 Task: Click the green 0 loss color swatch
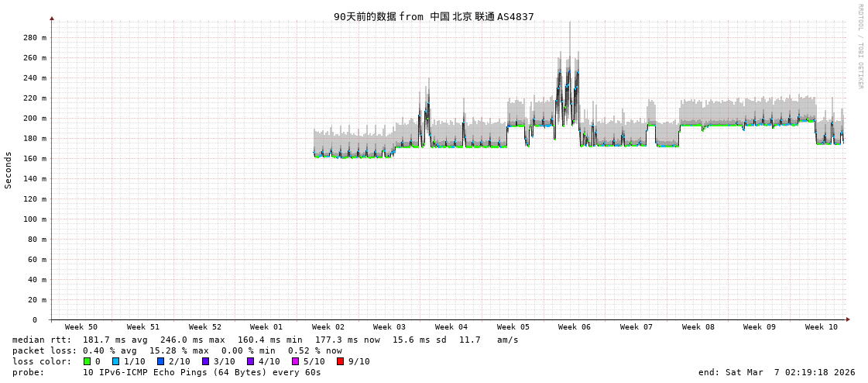(x=87, y=361)
